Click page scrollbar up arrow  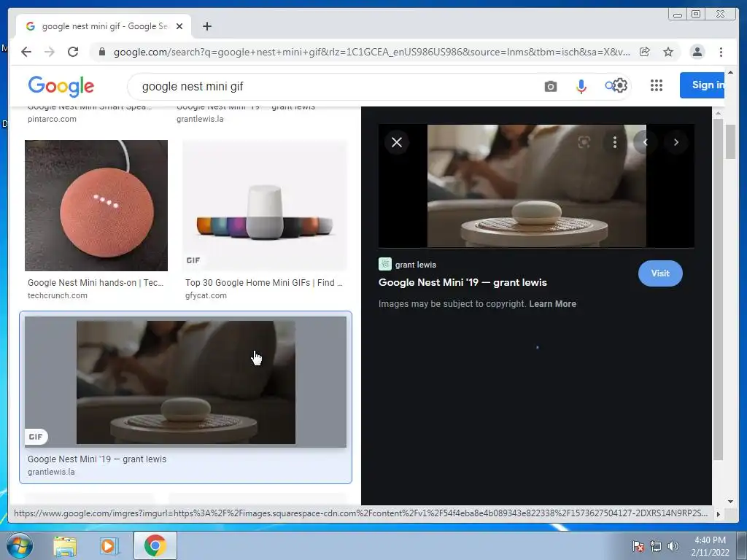730,72
